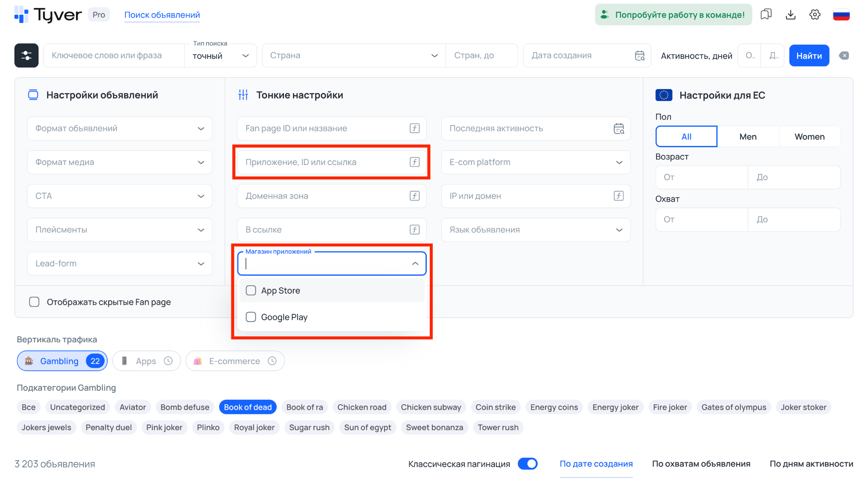
Task: Click the countries up to input
Action: click(x=482, y=56)
